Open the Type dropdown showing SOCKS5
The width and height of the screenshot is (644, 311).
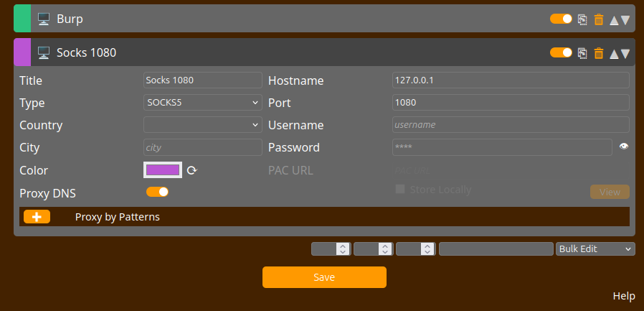click(x=203, y=102)
